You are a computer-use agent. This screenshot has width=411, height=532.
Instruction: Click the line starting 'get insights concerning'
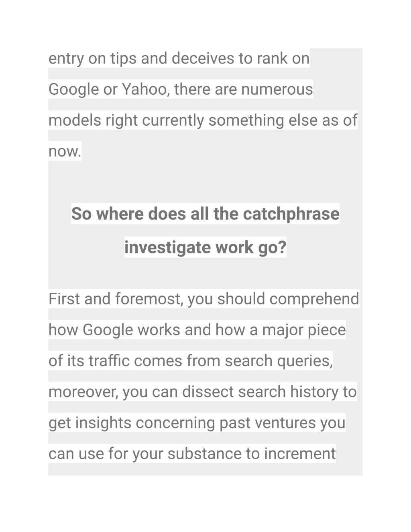[x=197, y=423]
